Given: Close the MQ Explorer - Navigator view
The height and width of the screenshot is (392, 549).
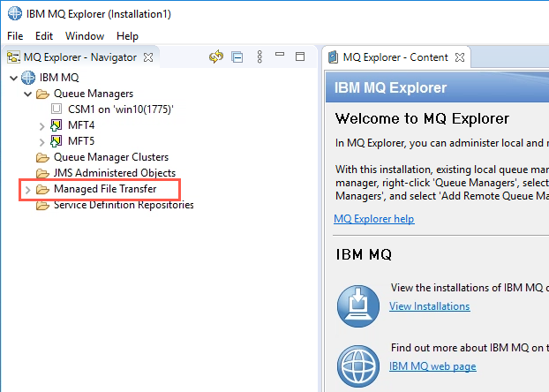Looking at the screenshot, I should (148, 57).
